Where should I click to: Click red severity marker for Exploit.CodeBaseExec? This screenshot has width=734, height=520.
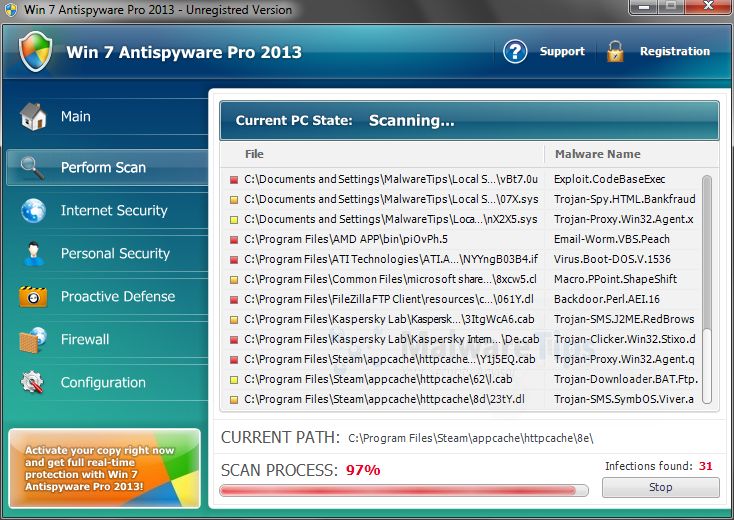pos(234,180)
